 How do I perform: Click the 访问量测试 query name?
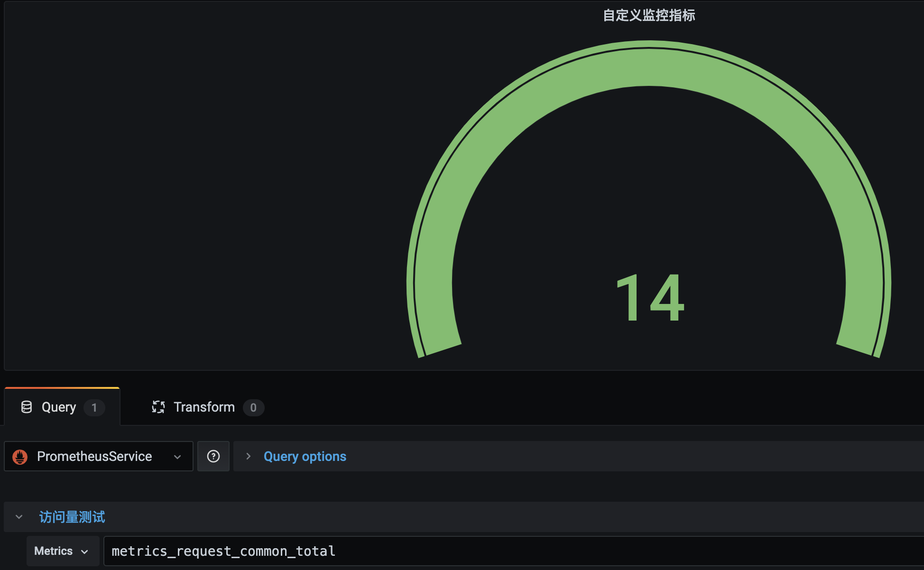[x=72, y=517]
